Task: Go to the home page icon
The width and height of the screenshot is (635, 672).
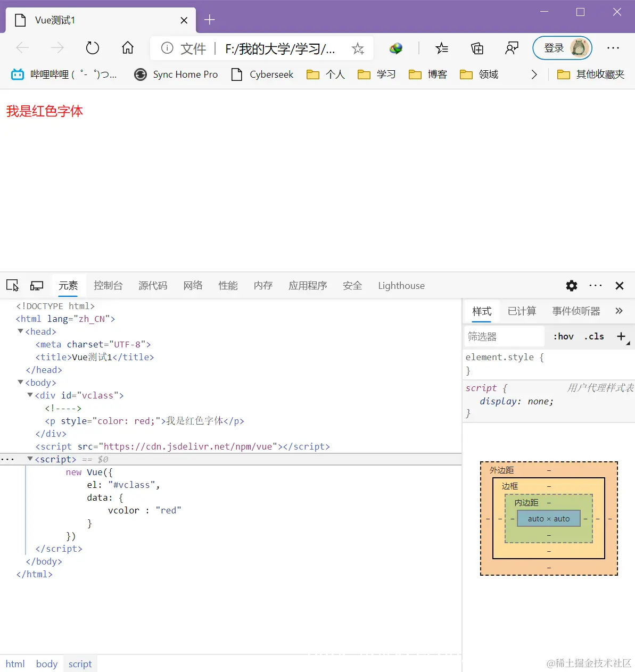Action: click(x=128, y=48)
